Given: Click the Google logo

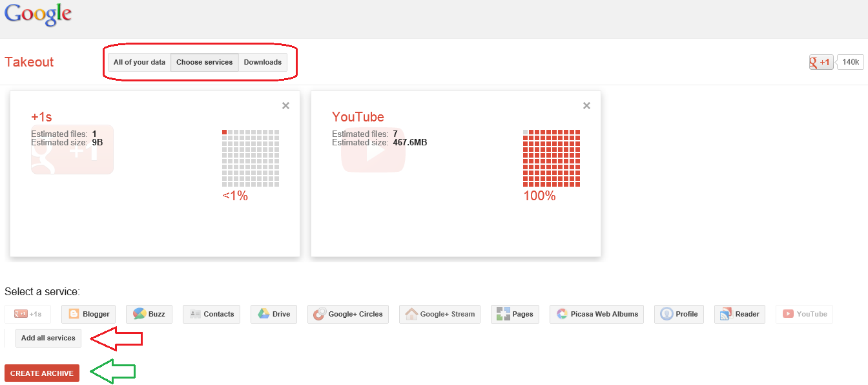Looking at the screenshot, I should 37,15.
